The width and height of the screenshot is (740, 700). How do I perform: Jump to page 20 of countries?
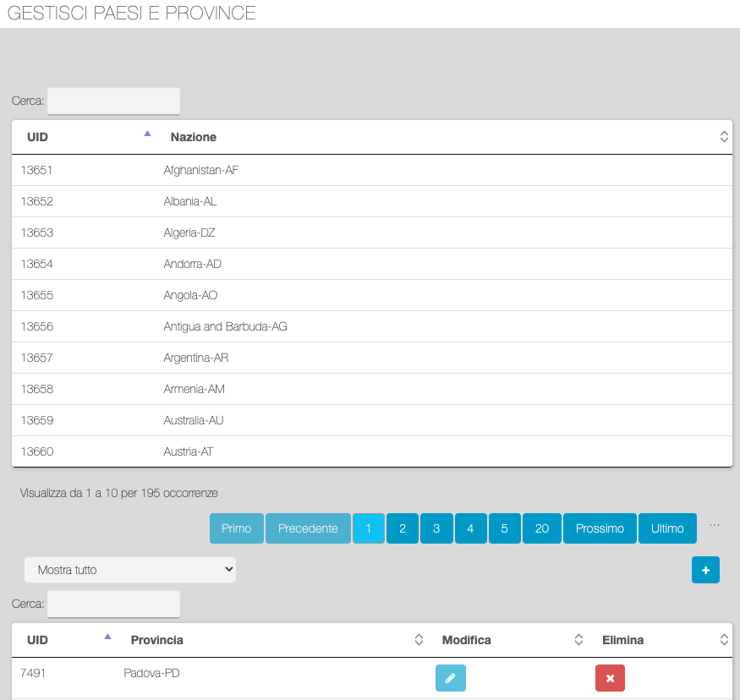point(541,528)
